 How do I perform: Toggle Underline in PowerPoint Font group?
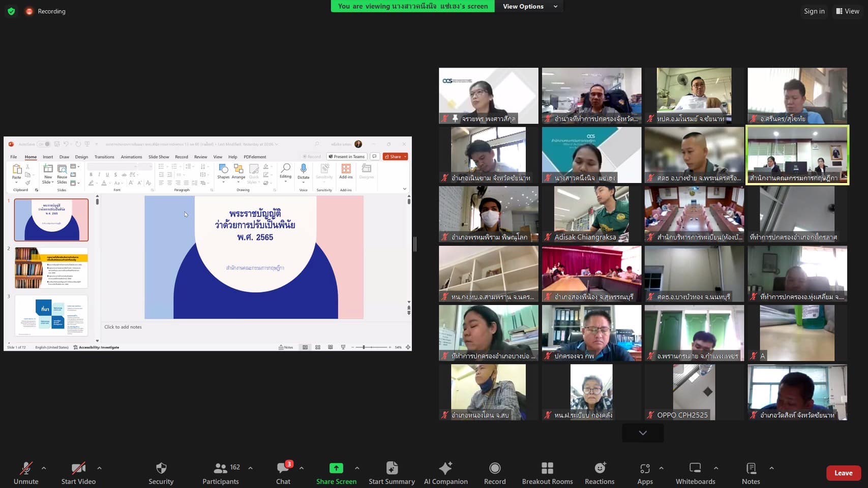pos(107,174)
